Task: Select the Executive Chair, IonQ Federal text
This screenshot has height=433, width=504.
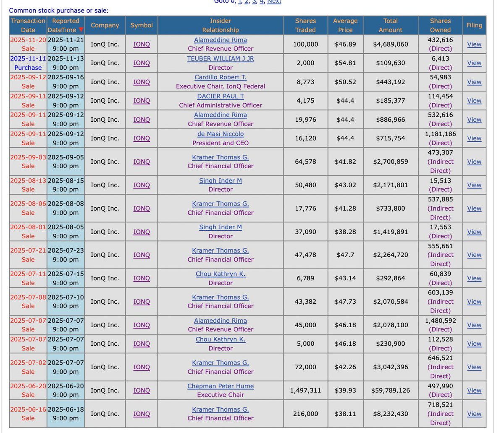Action: coord(220,86)
